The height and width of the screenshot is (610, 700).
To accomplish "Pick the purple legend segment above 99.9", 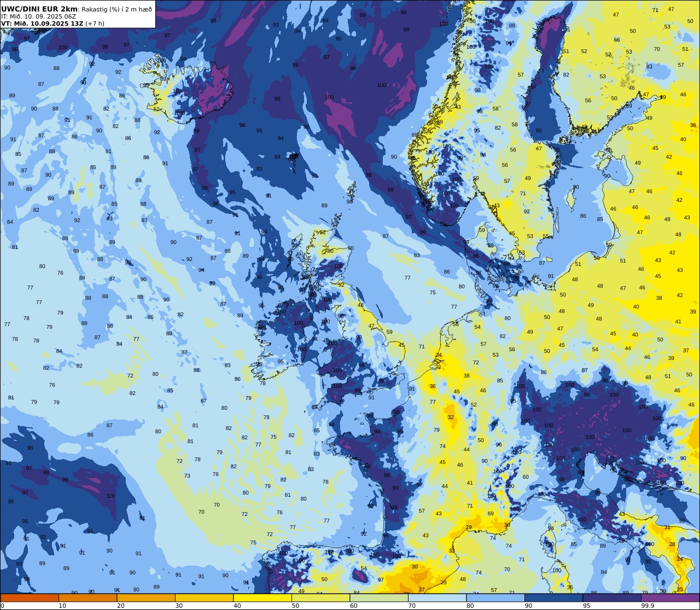I will (670, 598).
